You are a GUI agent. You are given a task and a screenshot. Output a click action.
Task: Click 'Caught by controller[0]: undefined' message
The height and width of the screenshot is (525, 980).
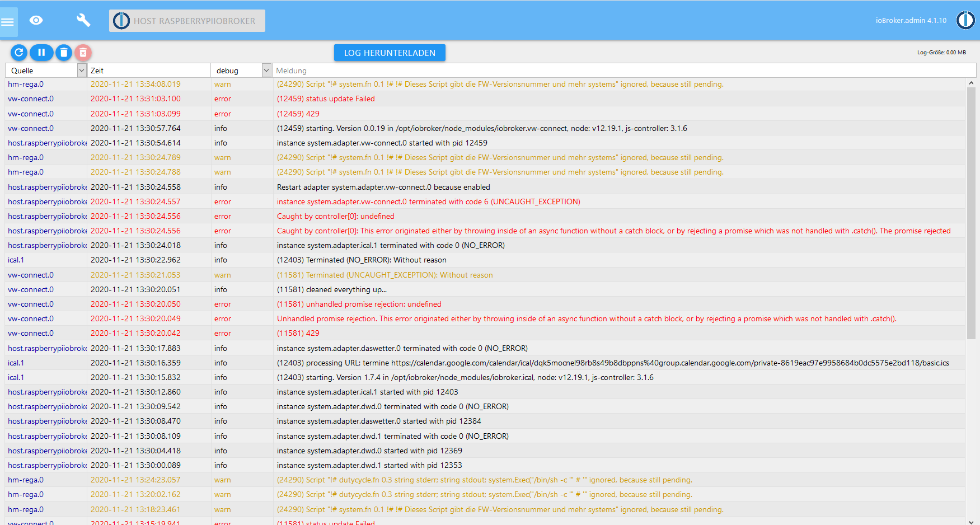[336, 216]
